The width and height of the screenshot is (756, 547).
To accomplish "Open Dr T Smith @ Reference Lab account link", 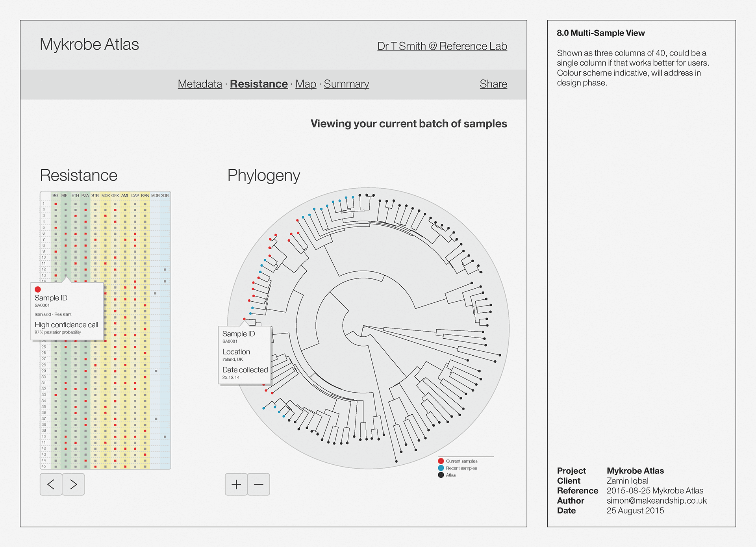I will point(442,46).
